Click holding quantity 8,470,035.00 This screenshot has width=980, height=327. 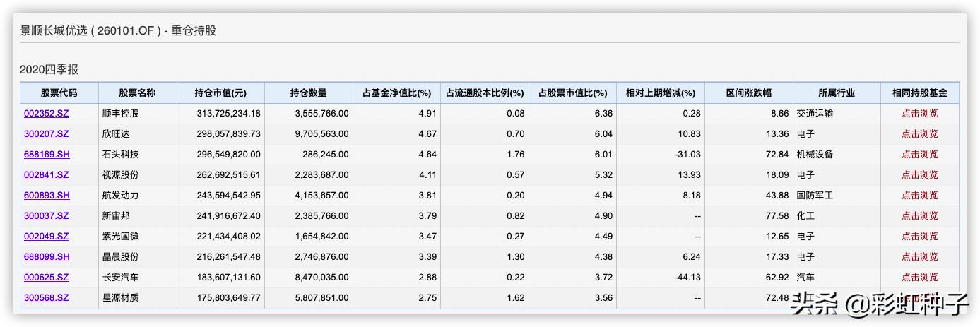tap(321, 277)
